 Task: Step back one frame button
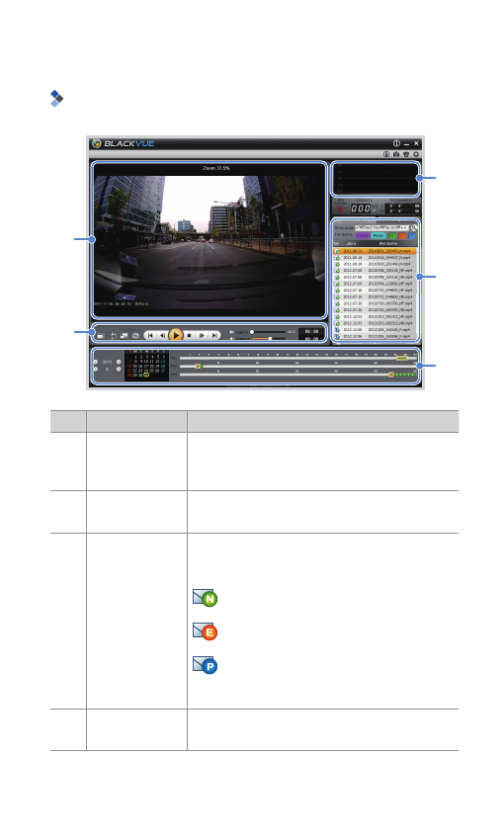(x=163, y=335)
